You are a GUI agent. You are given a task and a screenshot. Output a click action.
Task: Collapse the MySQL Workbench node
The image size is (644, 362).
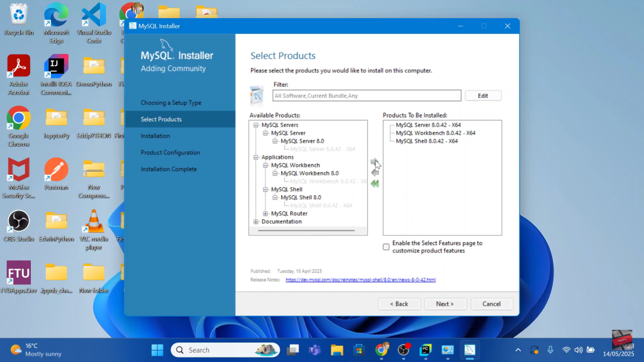[265, 165]
